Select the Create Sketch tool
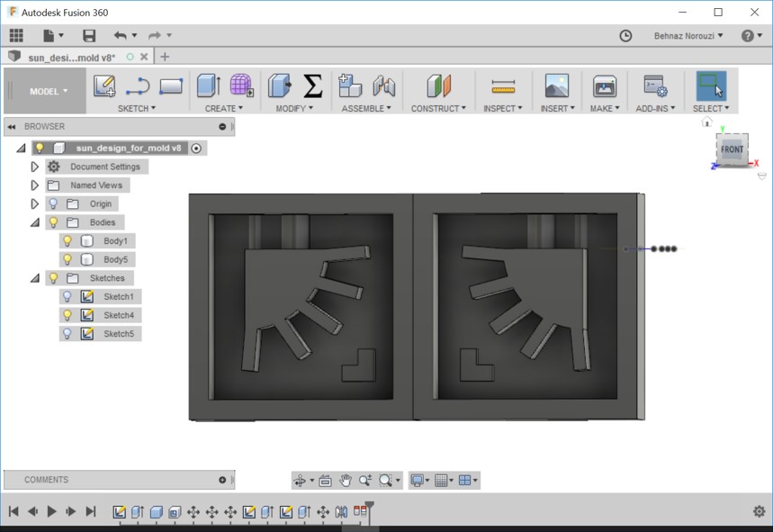This screenshot has height=532, width=773. (x=104, y=86)
